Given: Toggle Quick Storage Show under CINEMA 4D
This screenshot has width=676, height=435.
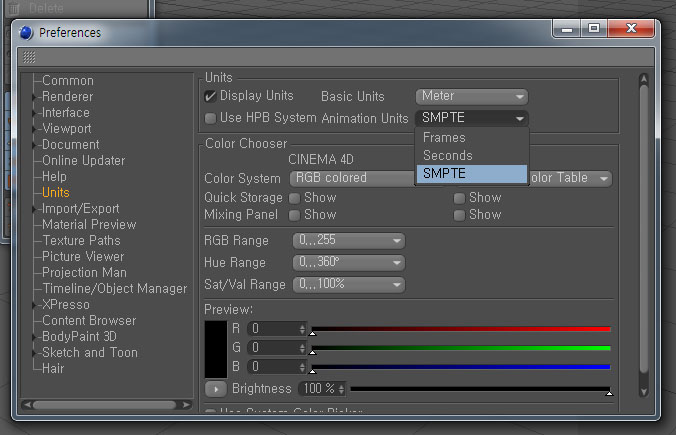Looking at the screenshot, I should (x=294, y=198).
